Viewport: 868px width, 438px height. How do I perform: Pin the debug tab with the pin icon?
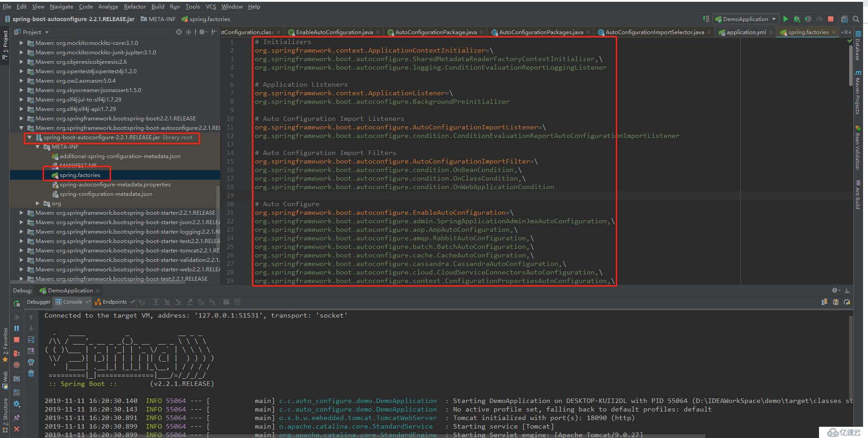click(x=17, y=417)
